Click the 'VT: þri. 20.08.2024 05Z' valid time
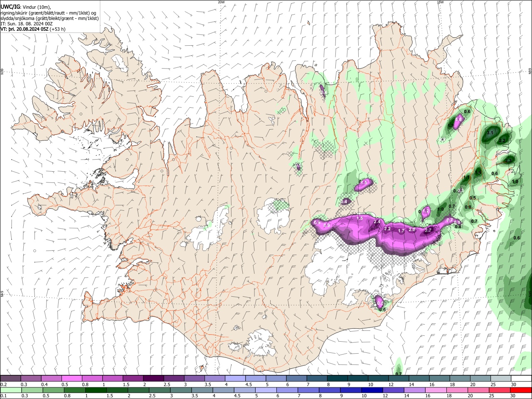This screenshot has width=532, height=399. click(x=24, y=29)
